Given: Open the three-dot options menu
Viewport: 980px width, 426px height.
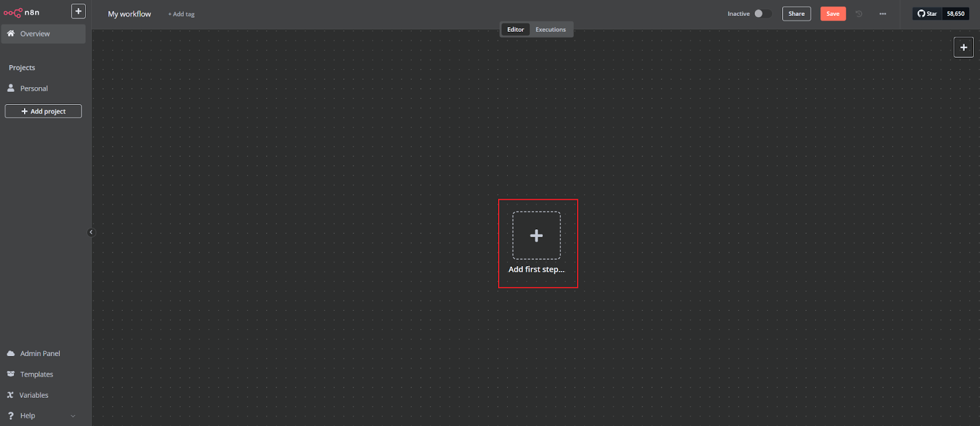Looking at the screenshot, I should tap(883, 13).
